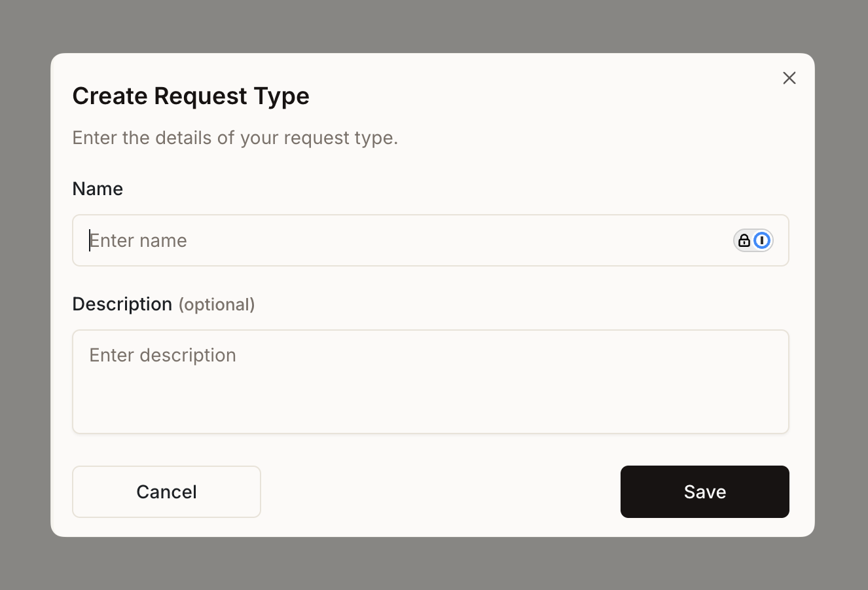Click the "Enter the details" subtitle text
This screenshot has height=590, width=868.
235,138
